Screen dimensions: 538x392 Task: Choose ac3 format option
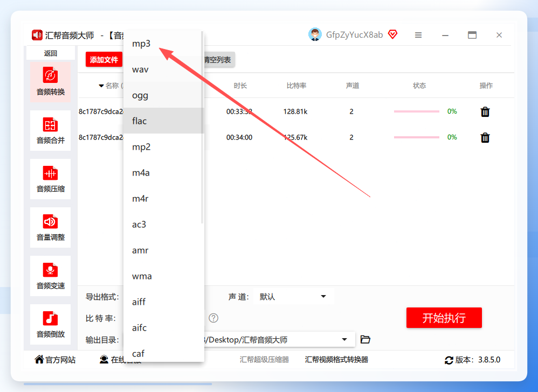(163, 224)
